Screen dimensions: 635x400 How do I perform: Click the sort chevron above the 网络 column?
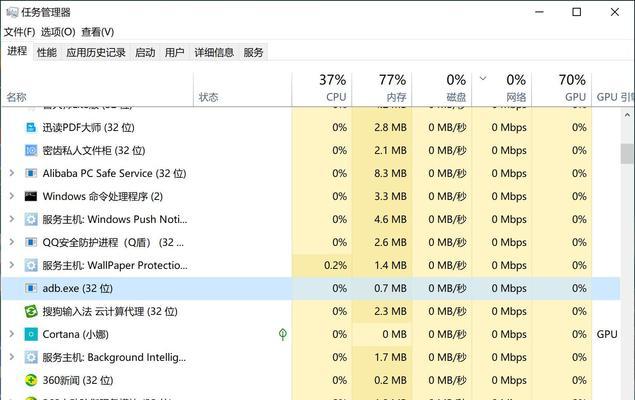(483, 78)
